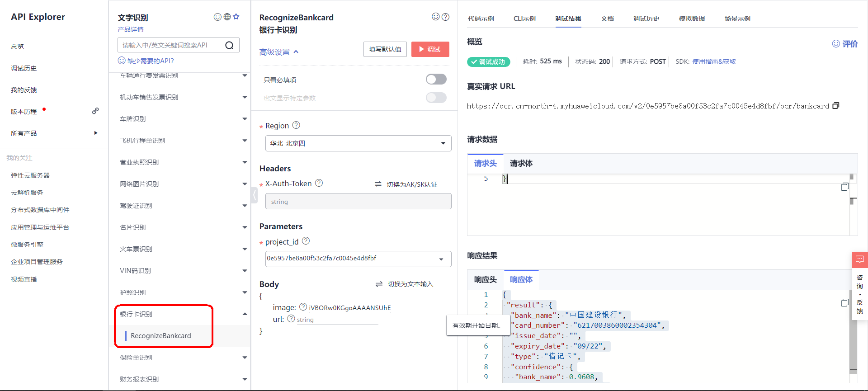The height and width of the screenshot is (391, 868).
Task: Click copy icon in response body panel
Action: 844,302
